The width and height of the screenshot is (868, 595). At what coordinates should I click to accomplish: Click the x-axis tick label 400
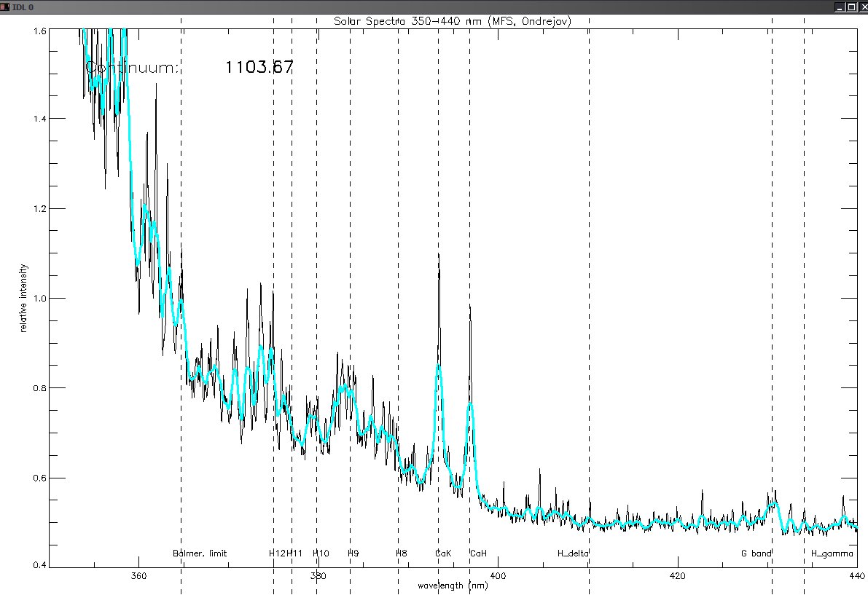point(498,575)
